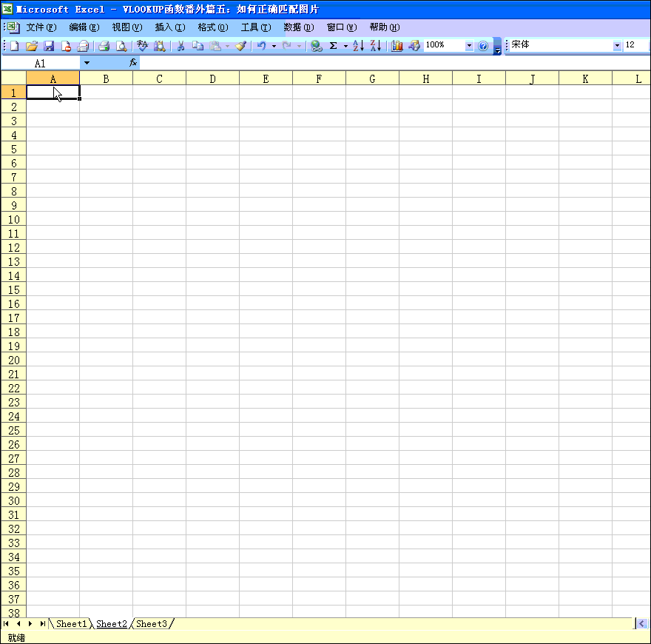Viewport: 651px width, 644px height.
Task: Switch to the Sheet1 tab
Action: click(x=71, y=624)
